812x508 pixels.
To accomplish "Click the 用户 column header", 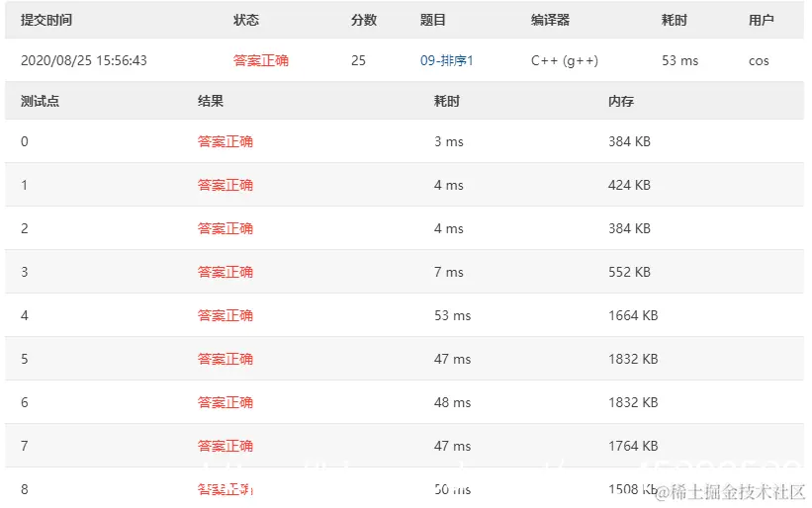I will click(762, 20).
